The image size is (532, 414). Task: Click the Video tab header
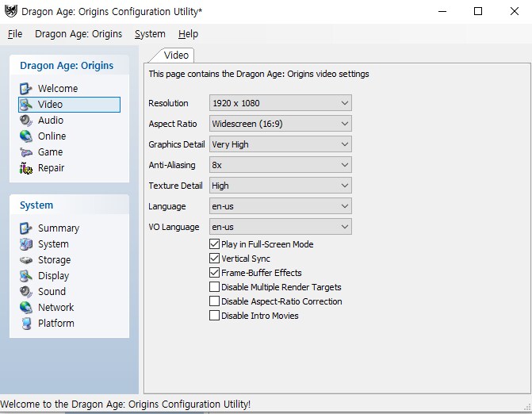pyautogui.click(x=176, y=55)
